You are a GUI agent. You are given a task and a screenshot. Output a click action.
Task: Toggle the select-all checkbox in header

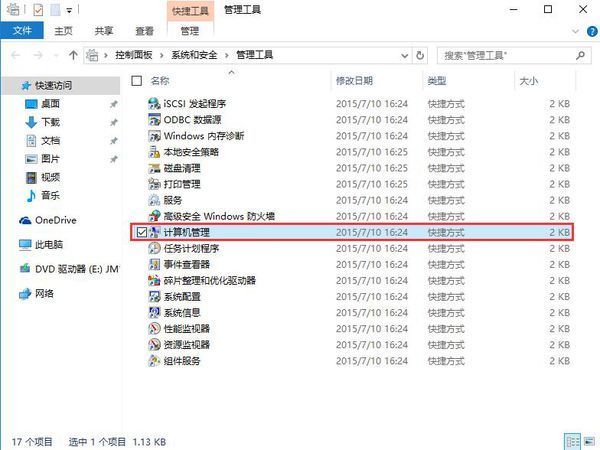[137, 81]
